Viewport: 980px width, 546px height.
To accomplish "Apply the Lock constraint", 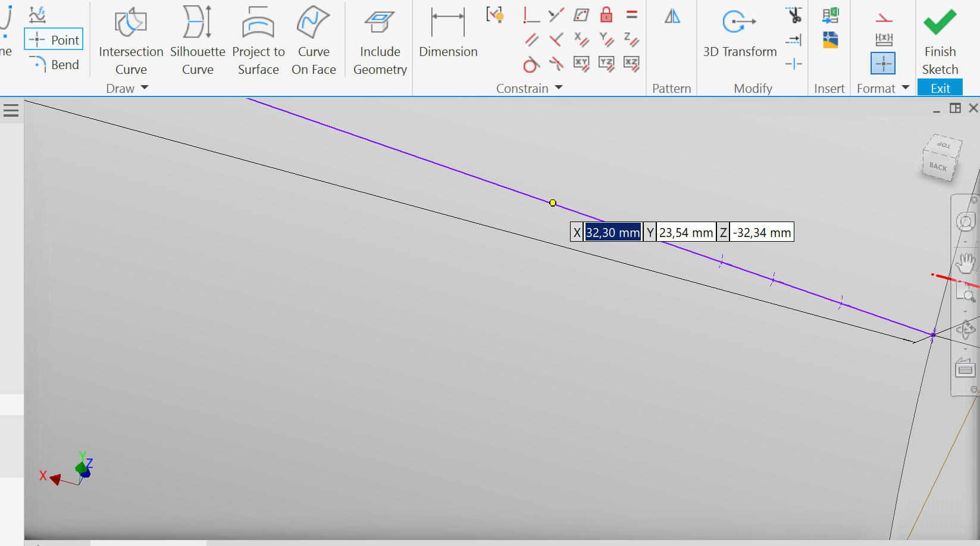I will pos(606,15).
